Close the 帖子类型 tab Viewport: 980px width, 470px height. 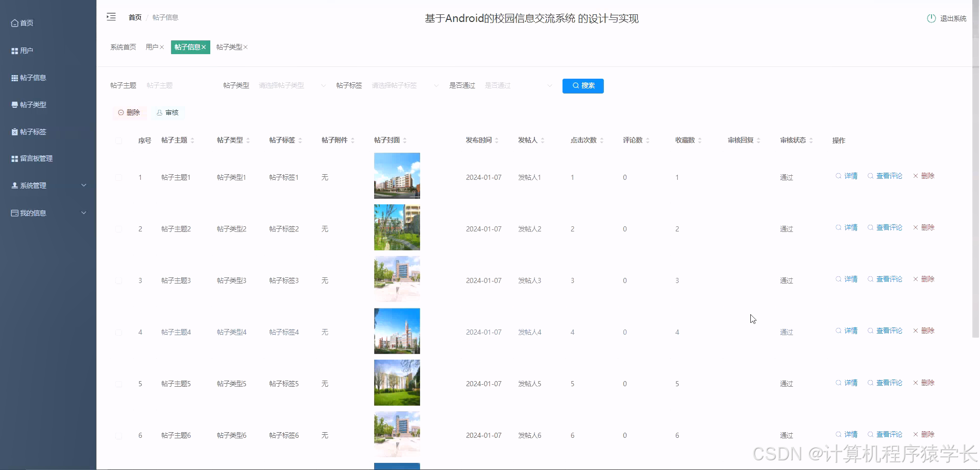(246, 47)
